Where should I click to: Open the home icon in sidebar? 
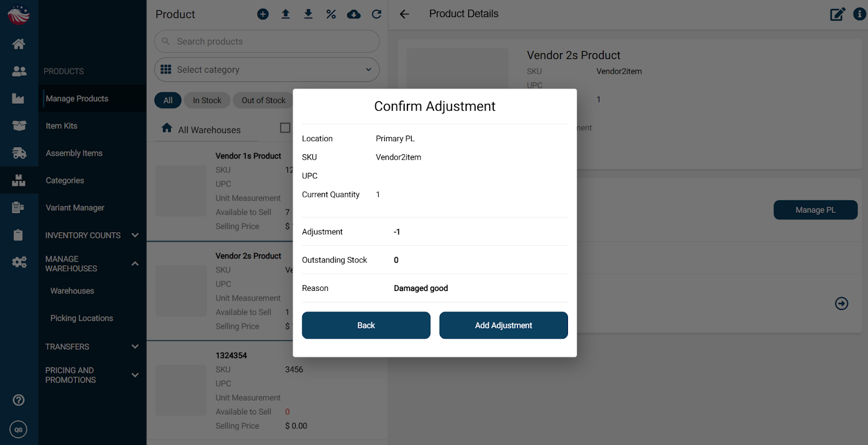pyautogui.click(x=19, y=44)
